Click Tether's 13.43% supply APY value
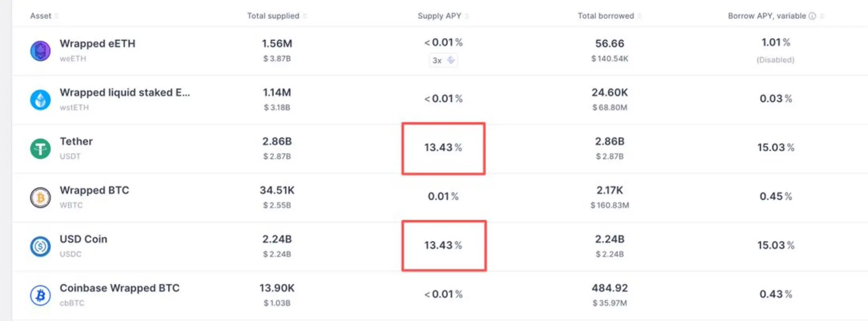Image resolution: width=868 pixels, height=321 pixels. (443, 147)
